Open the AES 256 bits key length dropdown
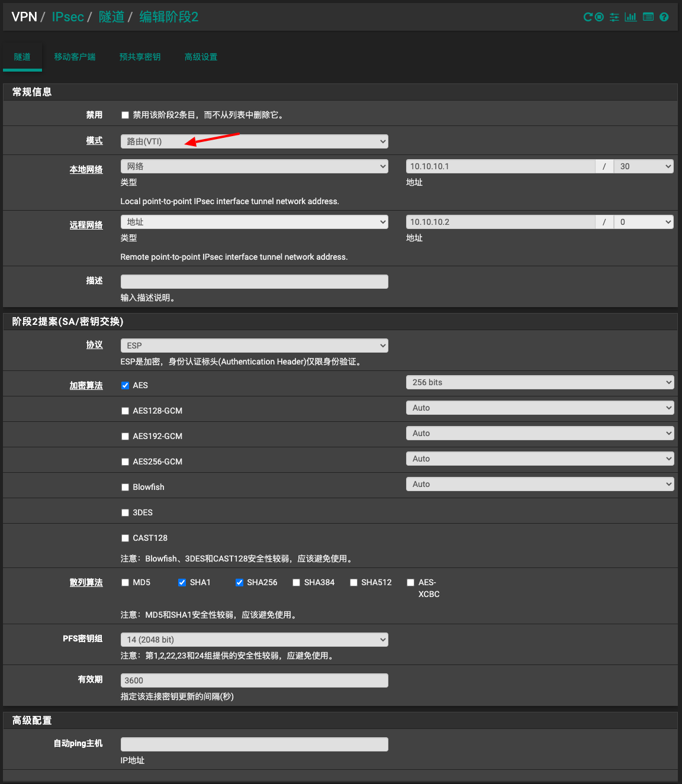Viewport: 682px width, 784px height. [539, 382]
